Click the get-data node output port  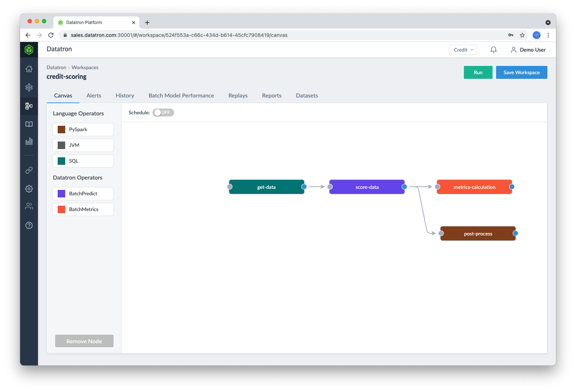point(304,187)
